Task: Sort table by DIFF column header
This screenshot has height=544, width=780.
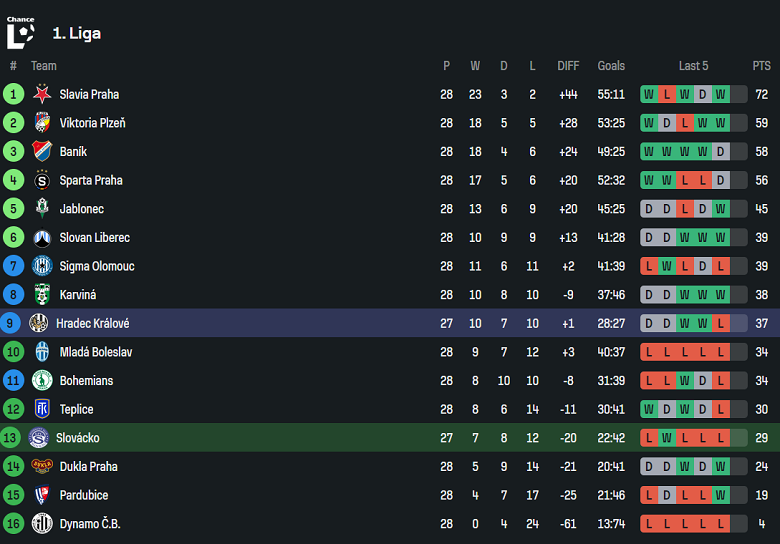Action: tap(568, 66)
